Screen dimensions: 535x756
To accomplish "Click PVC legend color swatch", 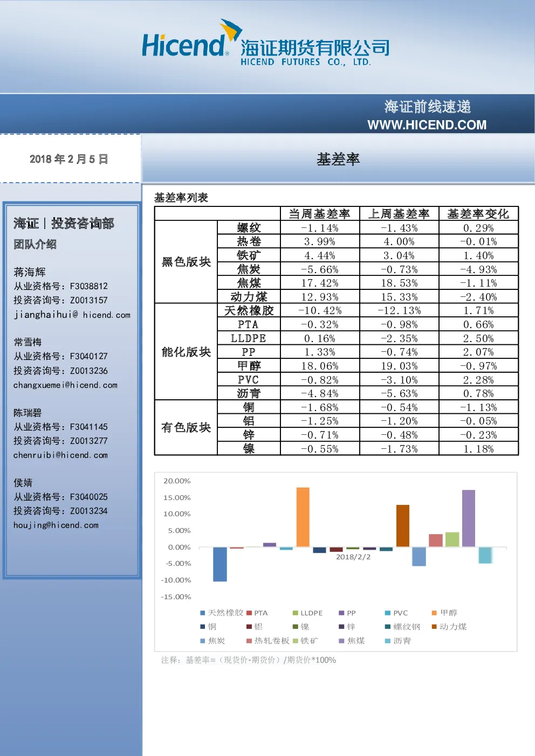I will [388, 613].
